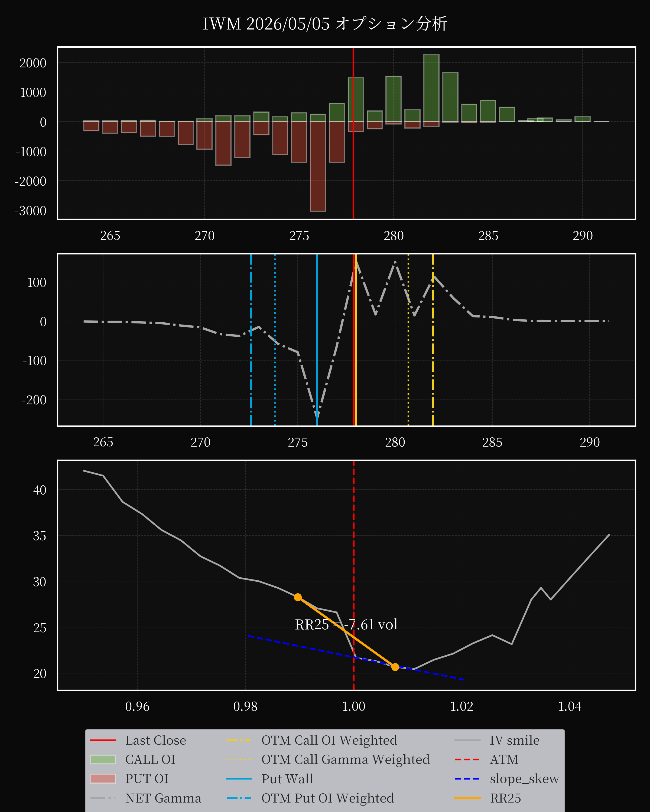Click the 1.00 x-axis label on smile chart

pos(353,706)
